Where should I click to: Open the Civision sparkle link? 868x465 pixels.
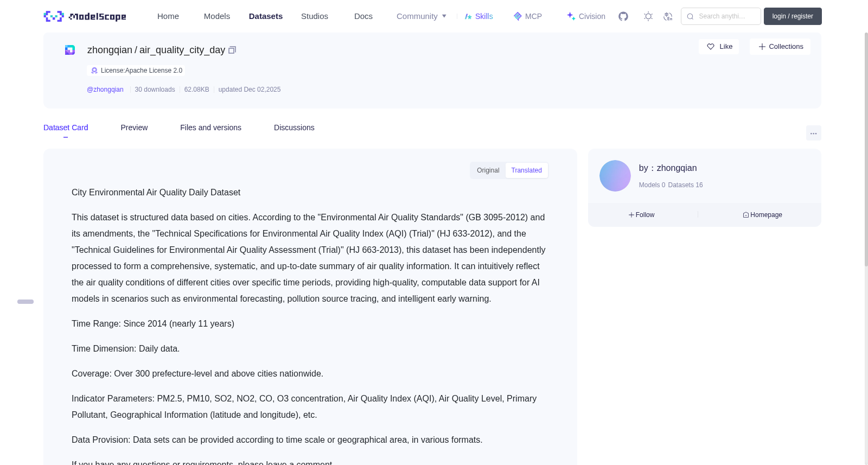click(586, 16)
